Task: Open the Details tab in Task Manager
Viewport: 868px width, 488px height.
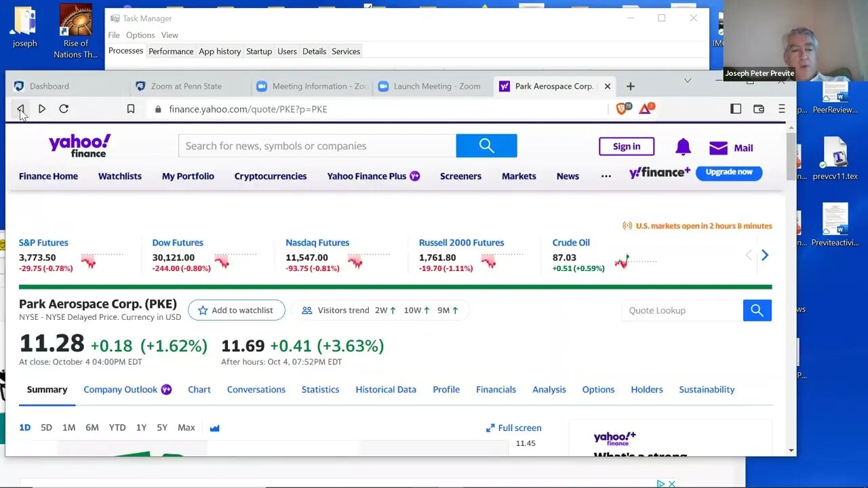Action: [314, 52]
